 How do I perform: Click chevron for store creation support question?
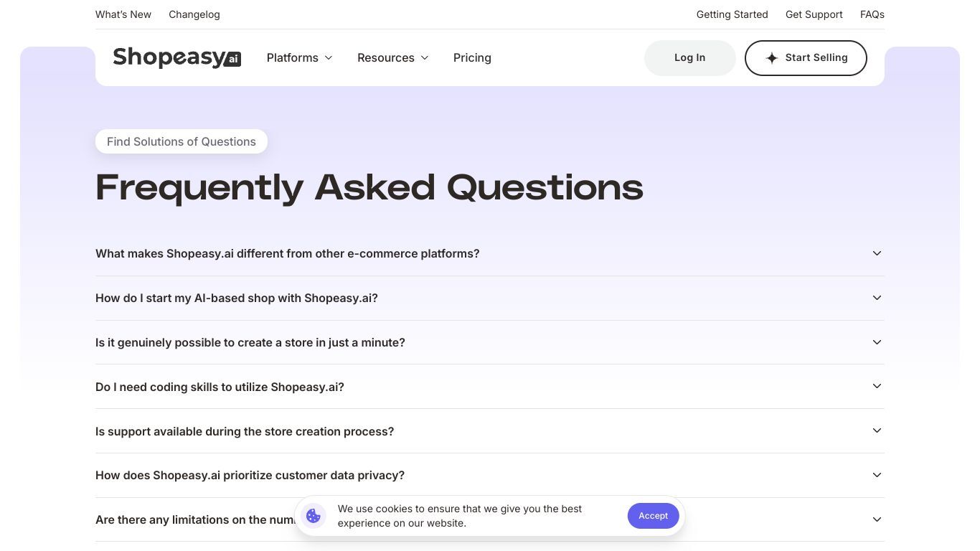coord(877,430)
